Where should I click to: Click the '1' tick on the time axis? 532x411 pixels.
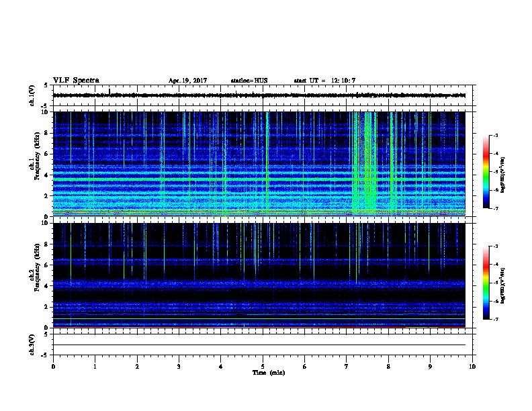pyautogui.click(x=95, y=367)
